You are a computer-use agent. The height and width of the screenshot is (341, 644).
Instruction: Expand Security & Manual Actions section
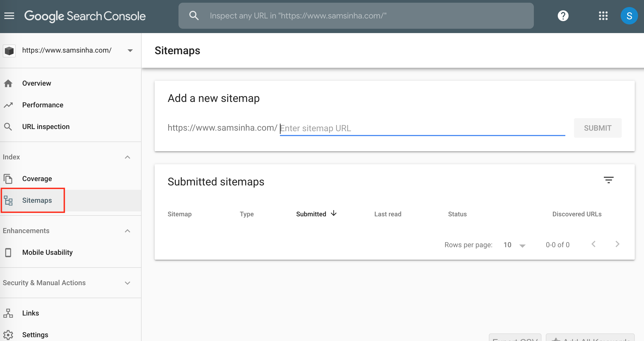pos(127,283)
